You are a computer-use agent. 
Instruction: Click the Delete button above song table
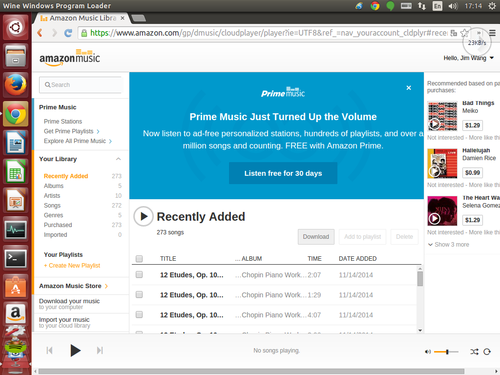coord(404,237)
